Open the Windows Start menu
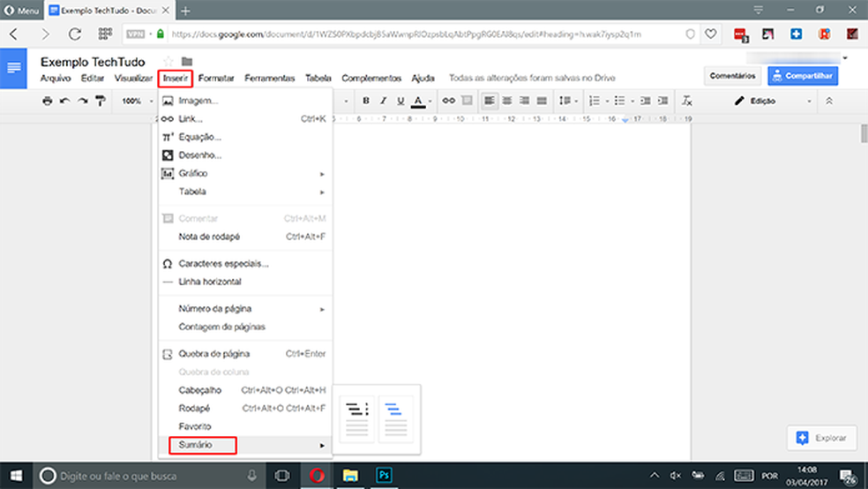 [x=16, y=476]
